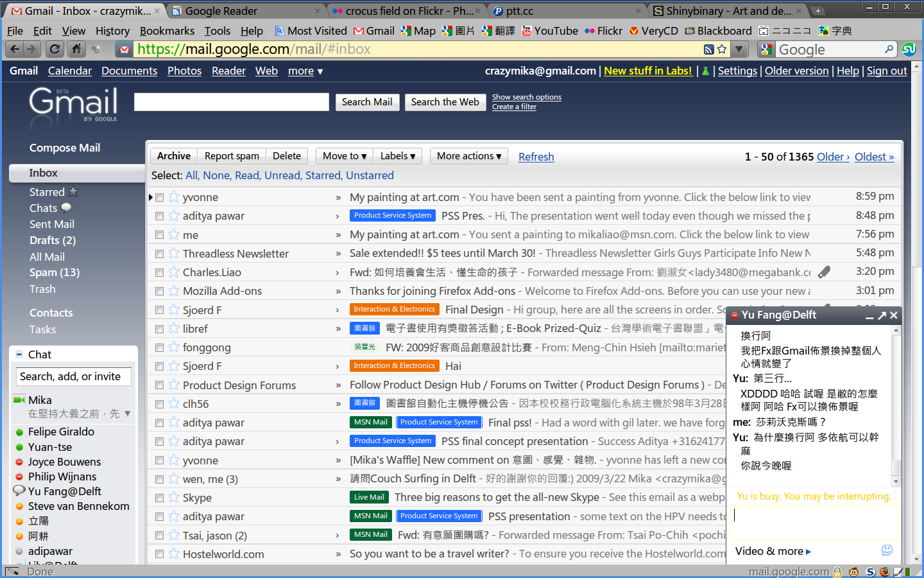Screen dimensions: 924x578
Task: Tick the libref email checkbox
Action: 160,329
